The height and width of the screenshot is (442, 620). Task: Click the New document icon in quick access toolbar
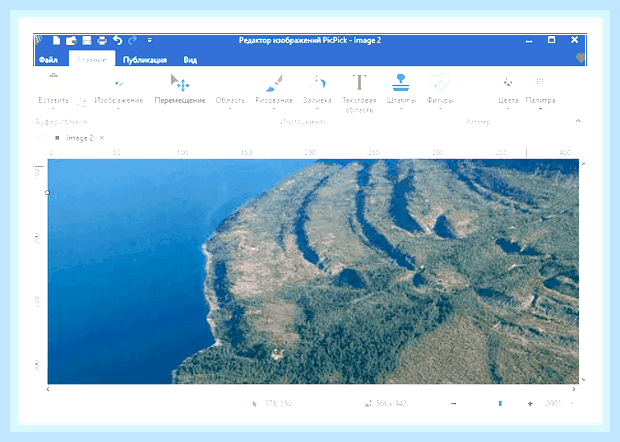pyautogui.click(x=57, y=40)
